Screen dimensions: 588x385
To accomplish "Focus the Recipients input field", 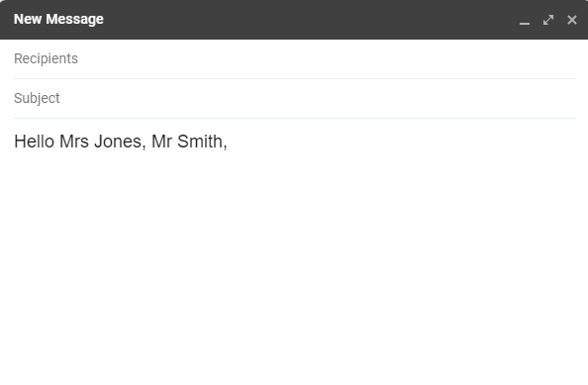I will [x=295, y=58].
